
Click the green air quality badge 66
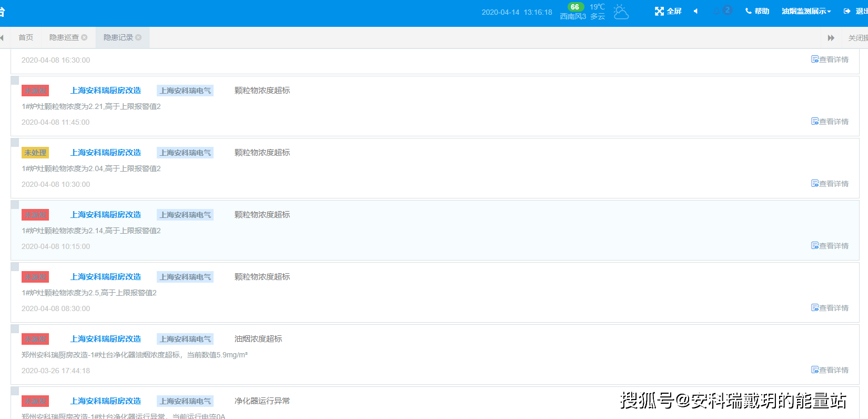point(575,7)
